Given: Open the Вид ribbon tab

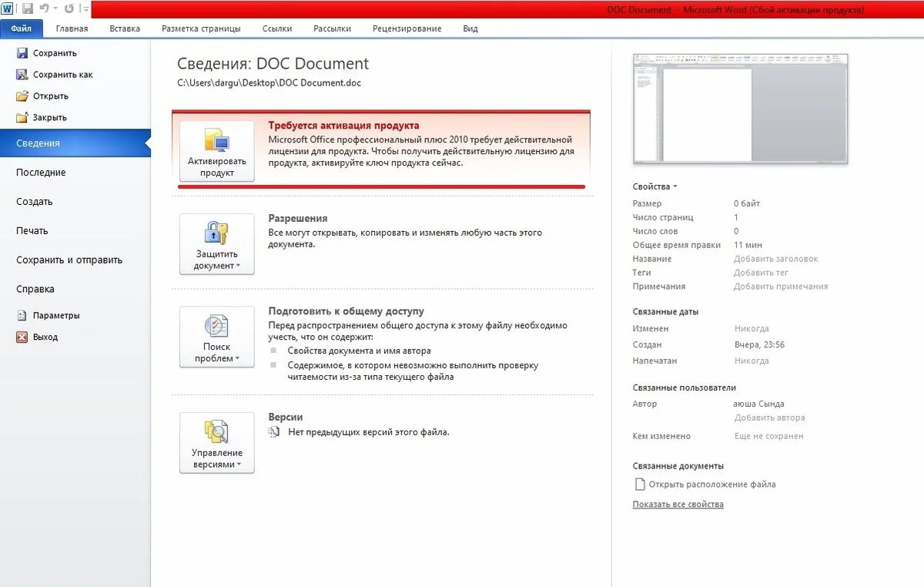Looking at the screenshot, I should point(470,29).
